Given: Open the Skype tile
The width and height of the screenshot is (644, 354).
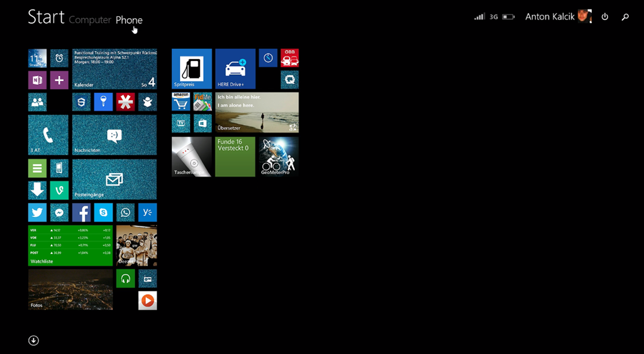Looking at the screenshot, I should tap(103, 213).
